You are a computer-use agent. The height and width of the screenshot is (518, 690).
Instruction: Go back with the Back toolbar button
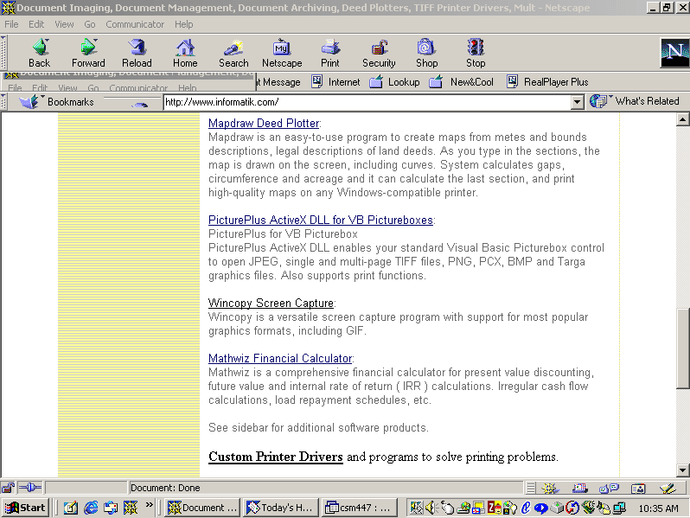click(x=40, y=53)
